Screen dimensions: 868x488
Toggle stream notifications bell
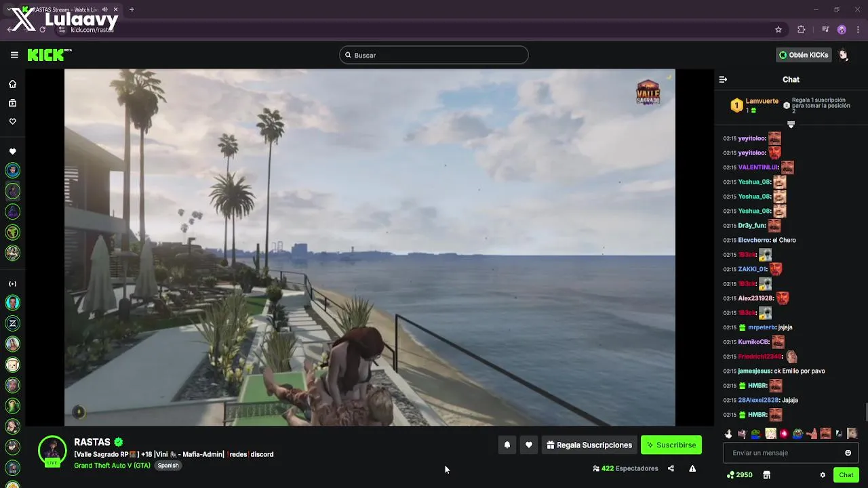507,445
